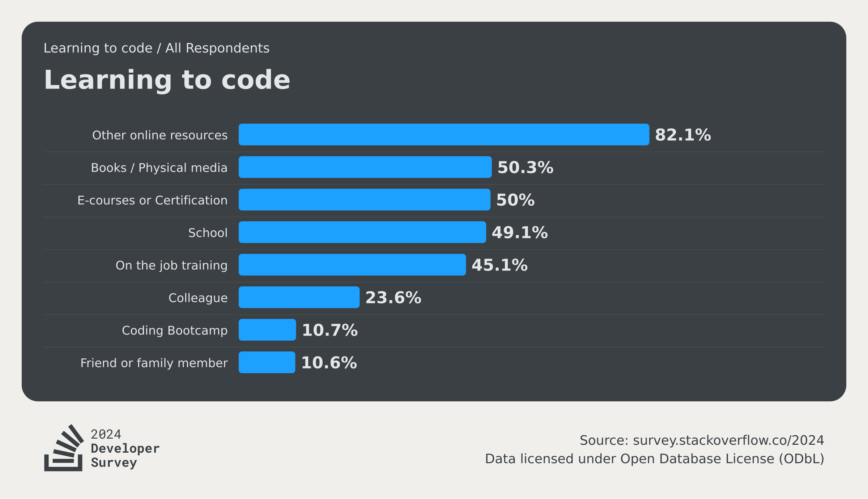
Task: Open the survey.stackoverflow.co/2024 source link
Action: pyautogui.click(x=728, y=440)
